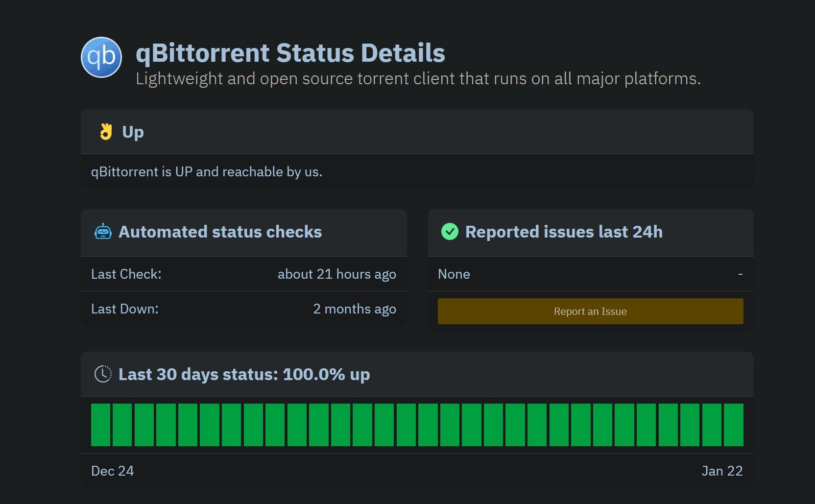Click the qBittorrent Status Details heading
815x504 pixels.
(290, 52)
